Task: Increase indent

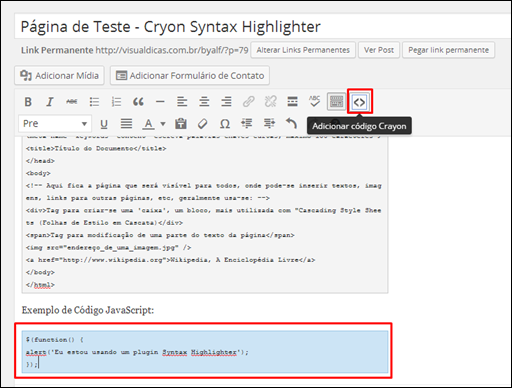Action: click(x=269, y=124)
